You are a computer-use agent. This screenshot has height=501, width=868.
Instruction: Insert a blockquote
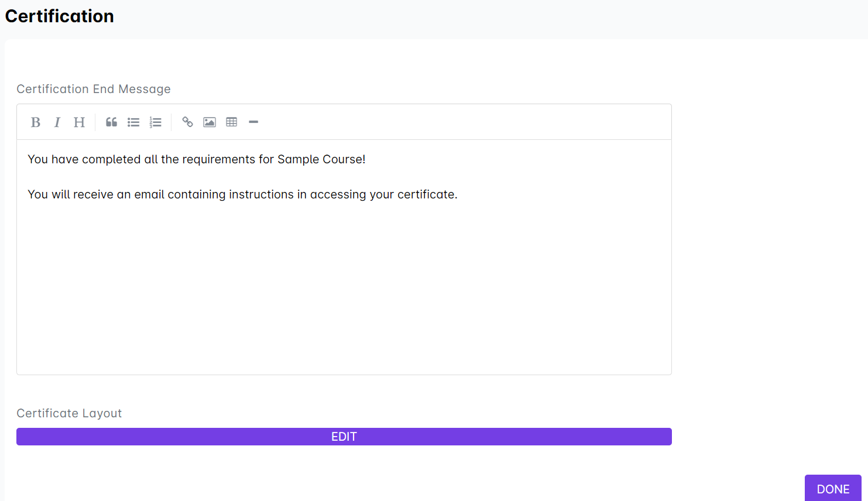pos(111,122)
